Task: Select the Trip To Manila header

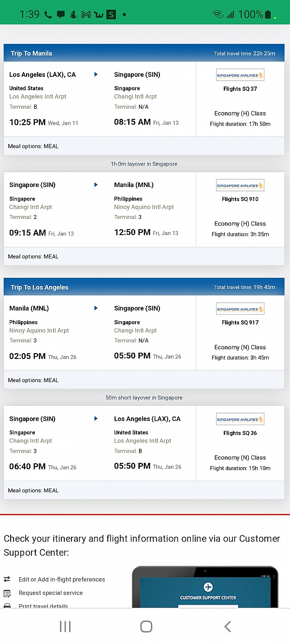Action: pyautogui.click(x=31, y=53)
